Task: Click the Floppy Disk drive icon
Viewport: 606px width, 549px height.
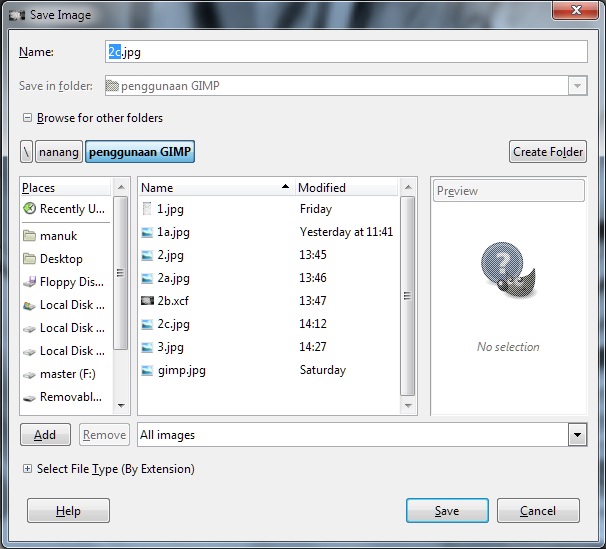Action: click(x=29, y=282)
